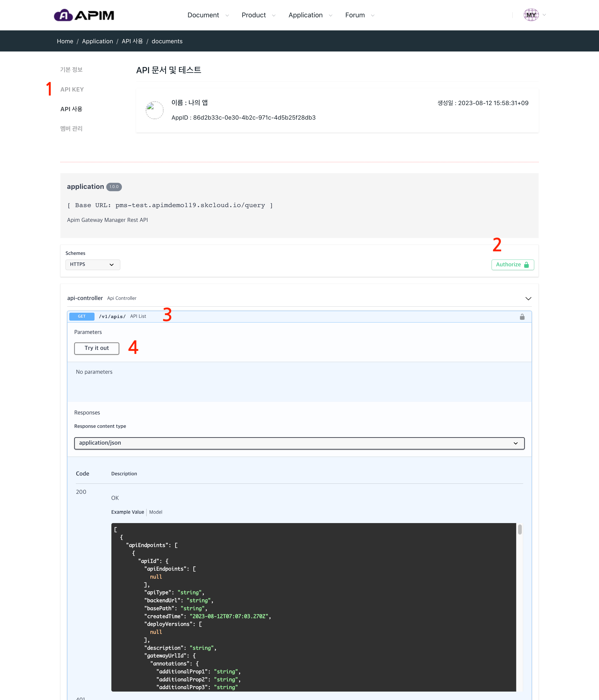The height and width of the screenshot is (700, 599).
Task: Open the HTTPS schemes dropdown
Action: click(93, 264)
